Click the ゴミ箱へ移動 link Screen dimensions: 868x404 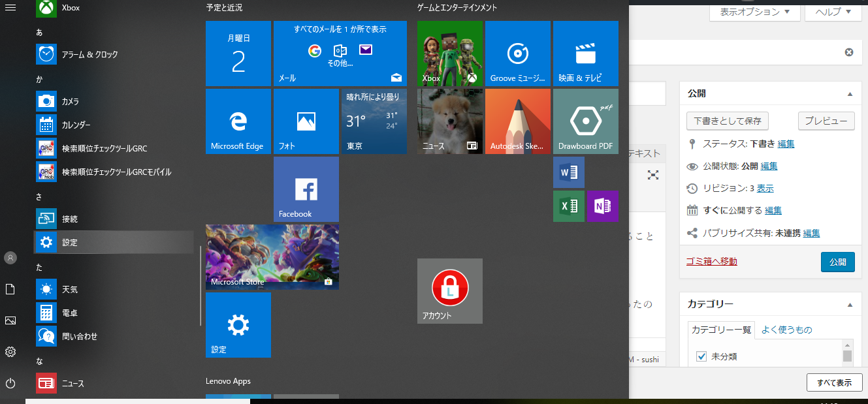tap(711, 261)
